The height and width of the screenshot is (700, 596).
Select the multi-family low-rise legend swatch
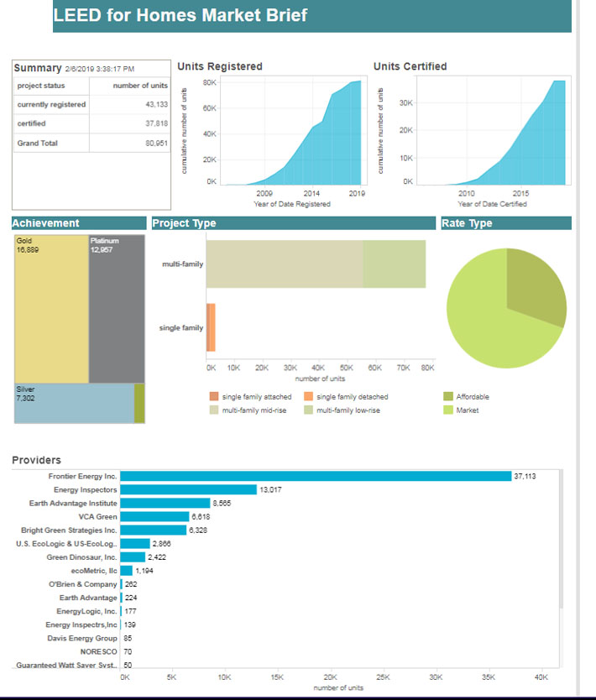tap(308, 410)
